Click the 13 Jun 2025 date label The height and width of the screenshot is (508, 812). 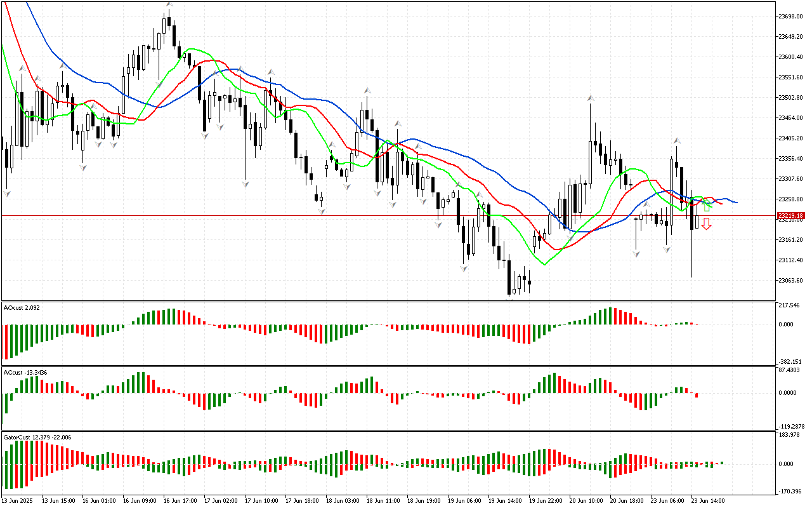click(x=19, y=500)
